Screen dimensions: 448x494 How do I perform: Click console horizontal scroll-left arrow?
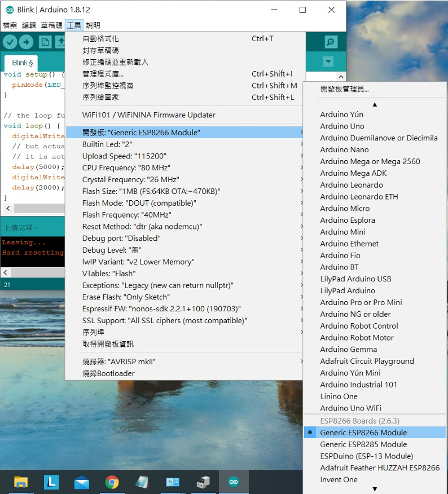[x=5, y=272]
